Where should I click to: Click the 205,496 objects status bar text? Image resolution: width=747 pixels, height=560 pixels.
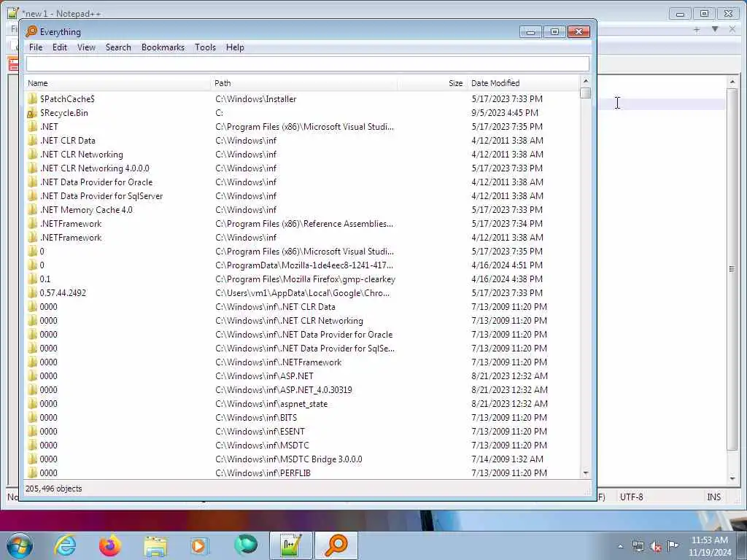pos(54,489)
